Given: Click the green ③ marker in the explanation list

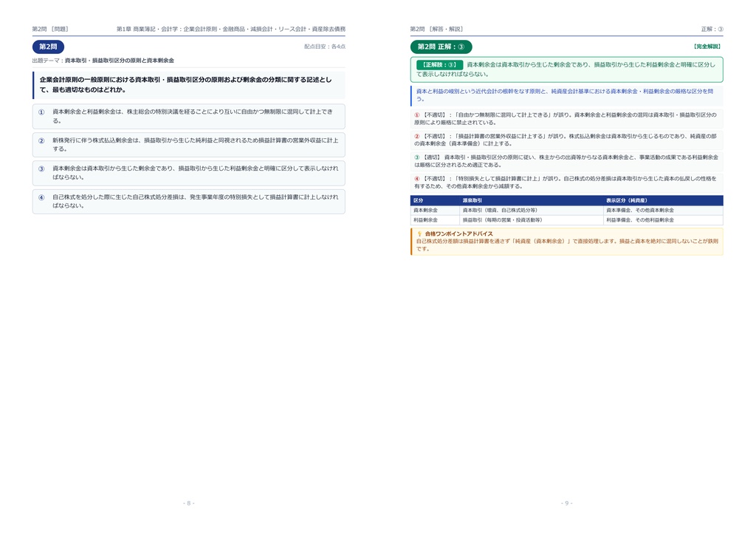Looking at the screenshot, I should [x=417, y=157].
